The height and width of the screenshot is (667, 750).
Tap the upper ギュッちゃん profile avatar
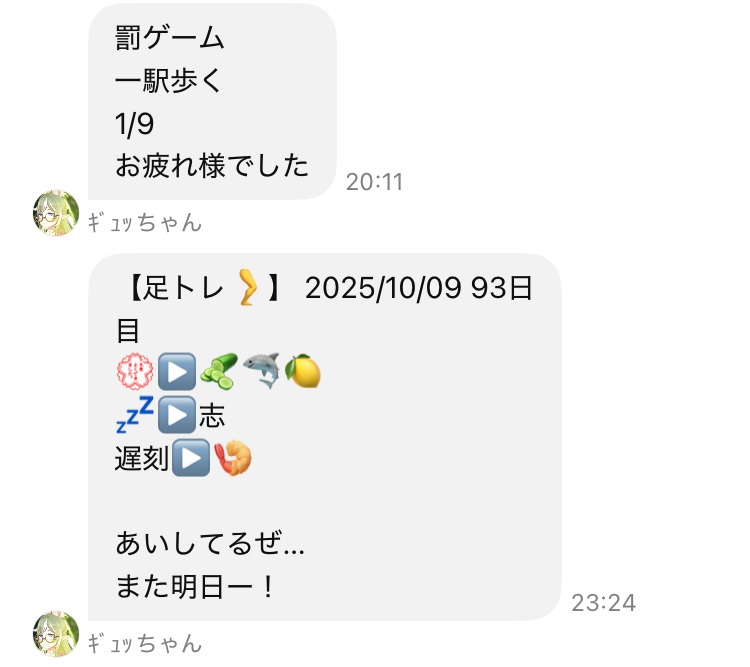pos(56,213)
